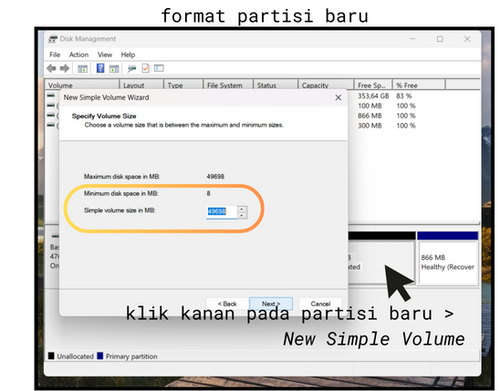Close the New Simple Volume Wizard dialog
This screenshot has height=391, width=500.
[338, 98]
